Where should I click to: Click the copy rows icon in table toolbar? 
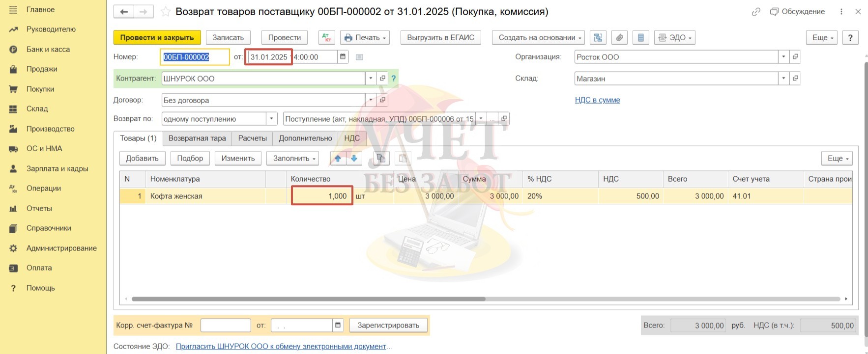click(x=381, y=158)
